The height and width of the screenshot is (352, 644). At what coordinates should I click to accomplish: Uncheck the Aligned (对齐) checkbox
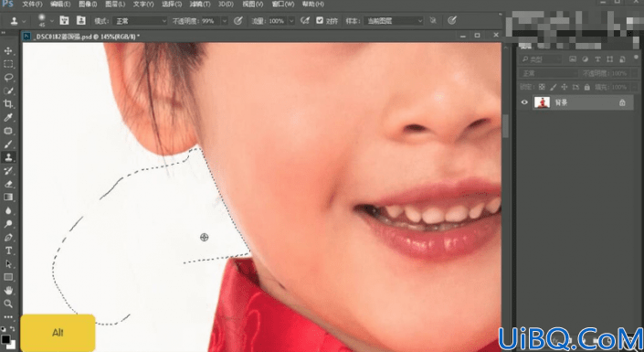(x=320, y=20)
